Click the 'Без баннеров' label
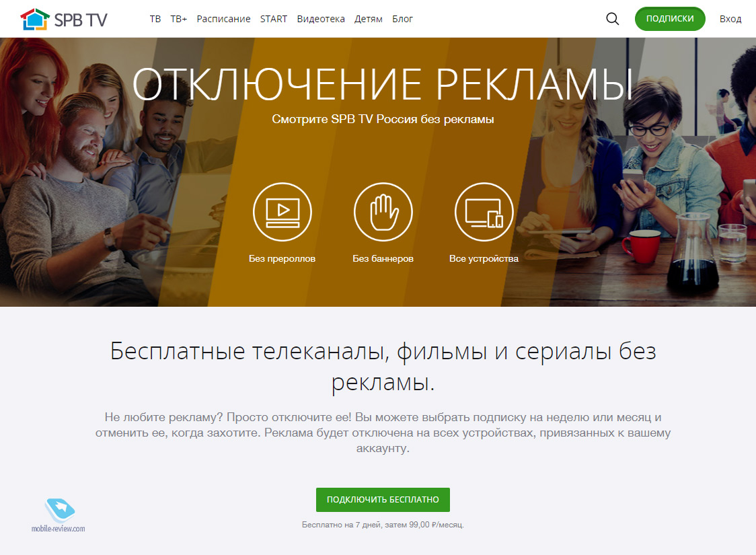The height and width of the screenshot is (555, 756). click(x=383, y=258)
